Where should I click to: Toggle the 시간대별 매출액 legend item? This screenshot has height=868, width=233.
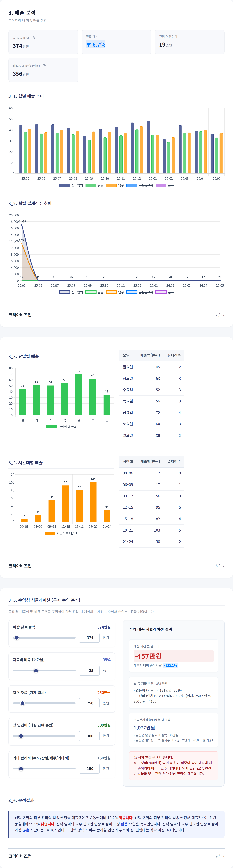(61, 533)
